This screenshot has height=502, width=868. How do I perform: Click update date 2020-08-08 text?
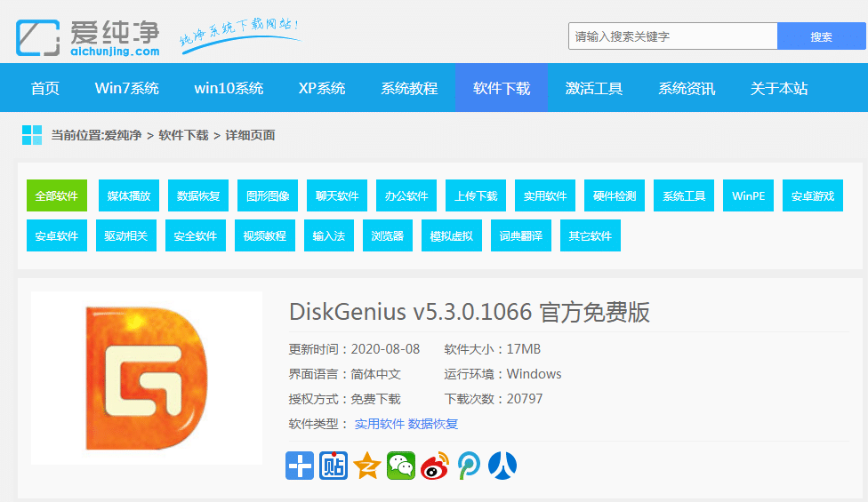(x=385, y=349)
